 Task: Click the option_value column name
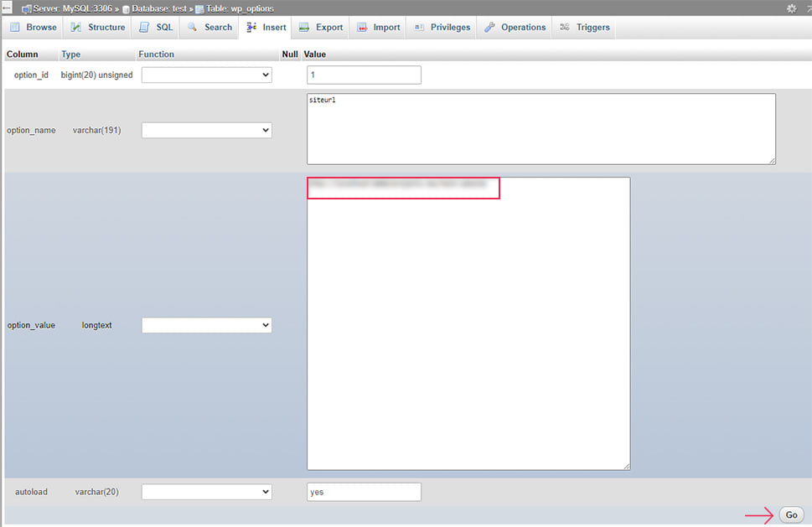[31, 325]
